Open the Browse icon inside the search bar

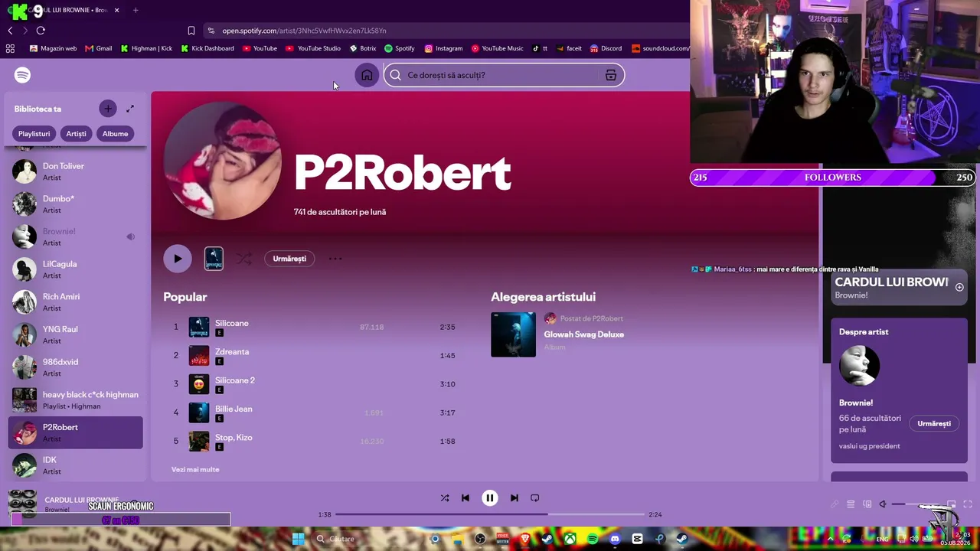(x=610, y=75)
